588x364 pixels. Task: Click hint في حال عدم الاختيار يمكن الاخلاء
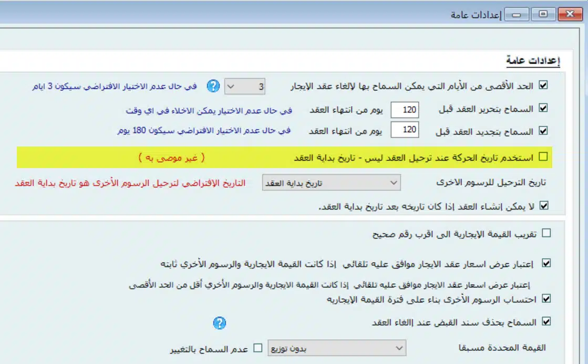pyautogui.click(x=209, y=111)
